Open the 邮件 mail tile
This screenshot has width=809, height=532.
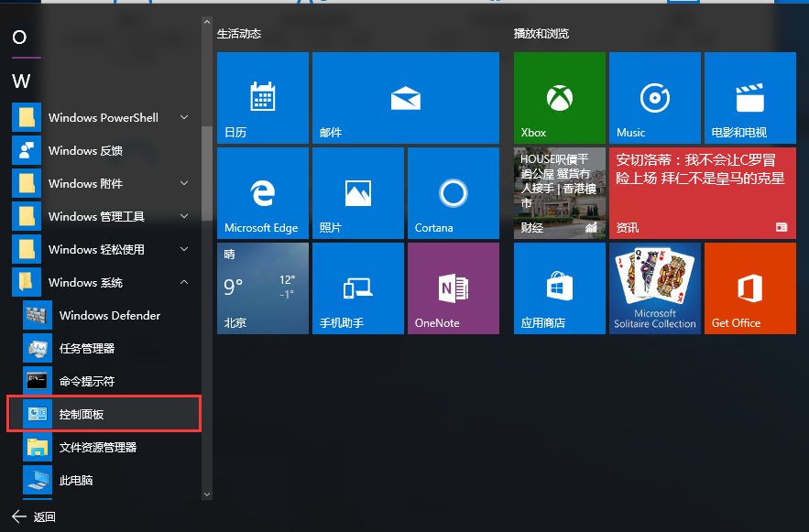click(406, 97)
